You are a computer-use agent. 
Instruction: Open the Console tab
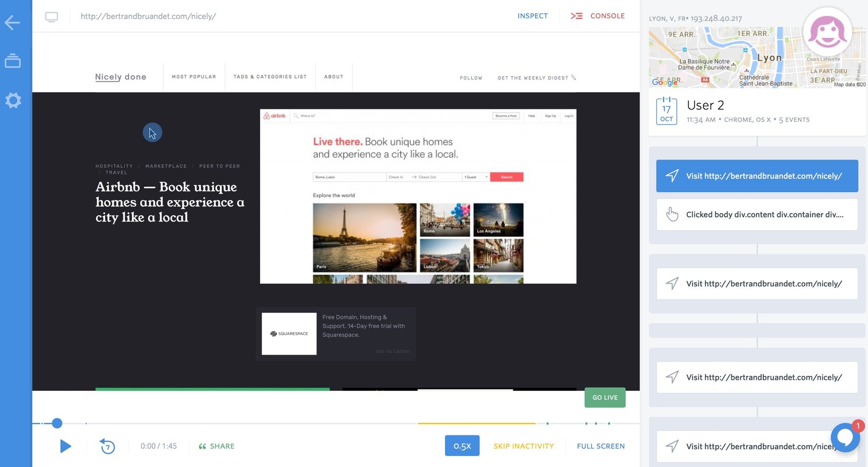[x=598, y=16]
